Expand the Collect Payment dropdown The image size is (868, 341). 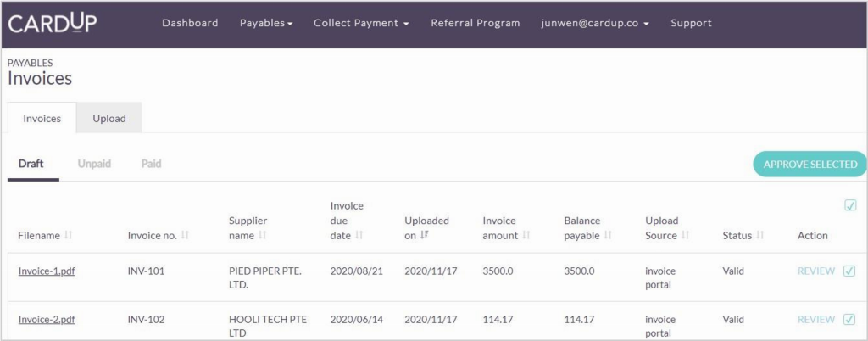[361, 24]
